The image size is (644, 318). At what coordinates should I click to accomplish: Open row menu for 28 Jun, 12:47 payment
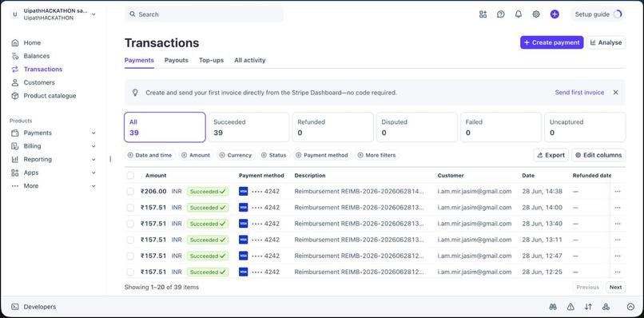click(x=618, y=256)
